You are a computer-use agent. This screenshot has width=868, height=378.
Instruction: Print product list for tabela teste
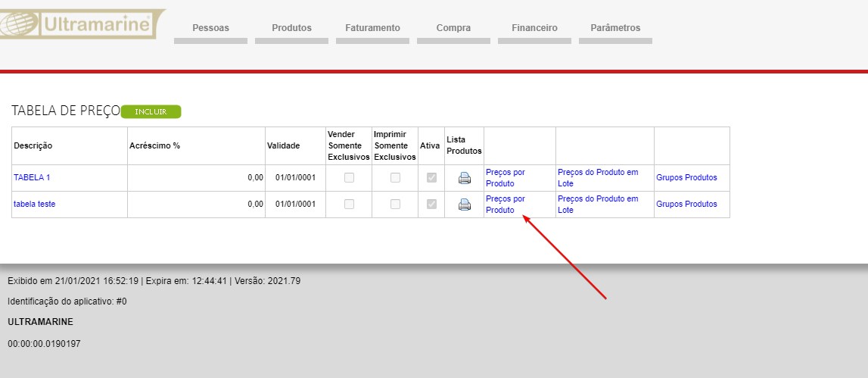point(465,205)
